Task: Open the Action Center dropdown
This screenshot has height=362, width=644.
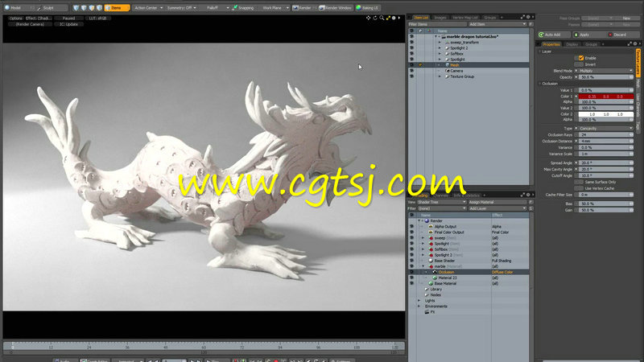Action: tap(148, 8)
